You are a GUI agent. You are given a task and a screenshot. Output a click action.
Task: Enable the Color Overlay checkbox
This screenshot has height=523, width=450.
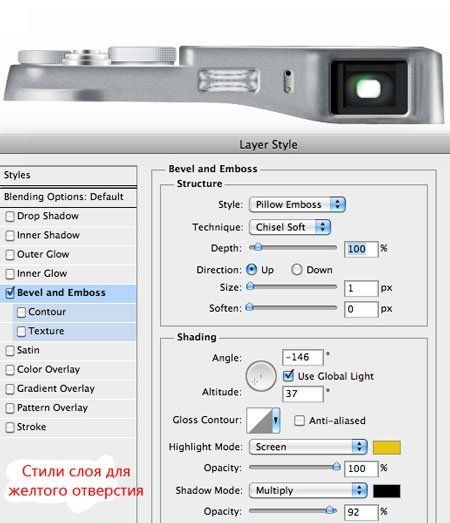[10, 370]
